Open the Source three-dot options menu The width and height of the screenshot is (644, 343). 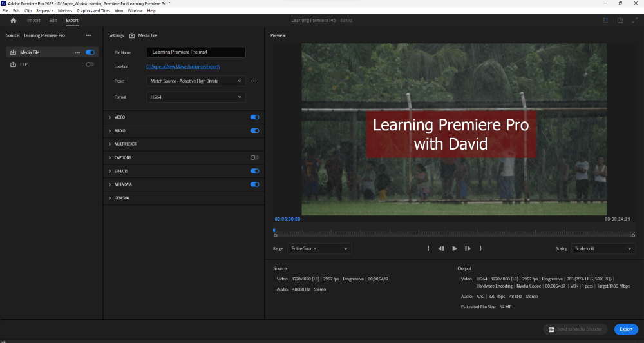tap(89, 35)
